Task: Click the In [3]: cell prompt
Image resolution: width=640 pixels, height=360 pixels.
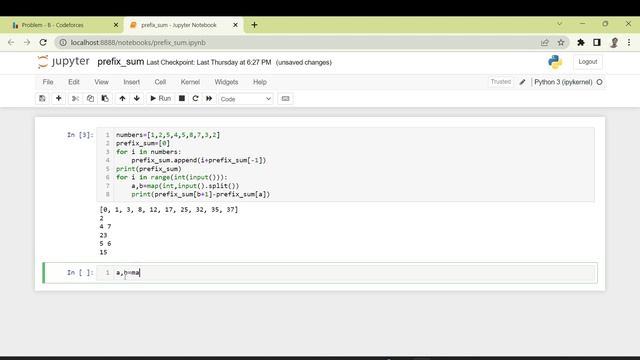Action: click(x=80, y=135)
